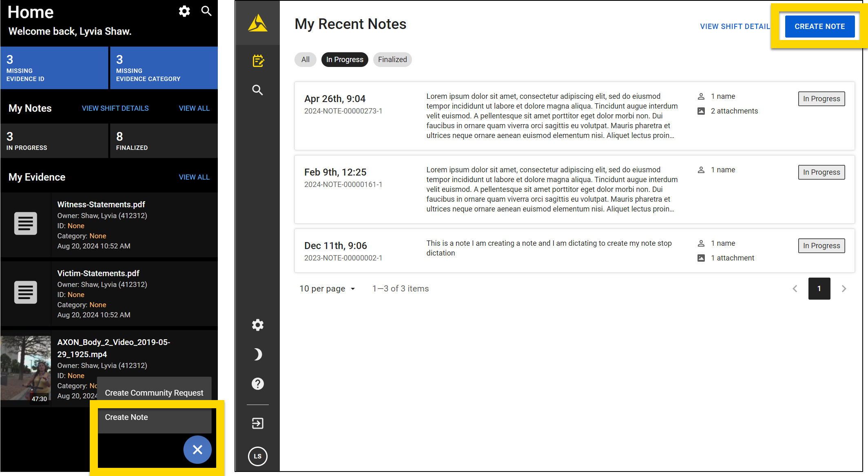Select the All filter chip
This screenshot has height=476, width=868.
click(305, 60)
